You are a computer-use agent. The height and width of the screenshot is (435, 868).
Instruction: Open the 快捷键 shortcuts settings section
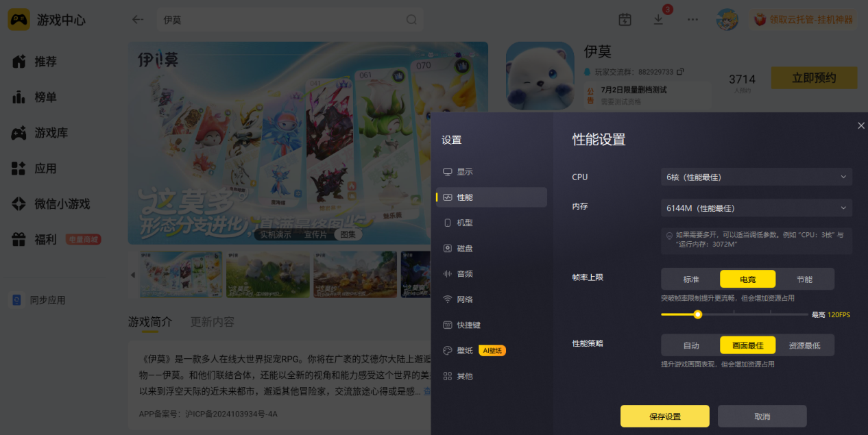coord(492,325)
